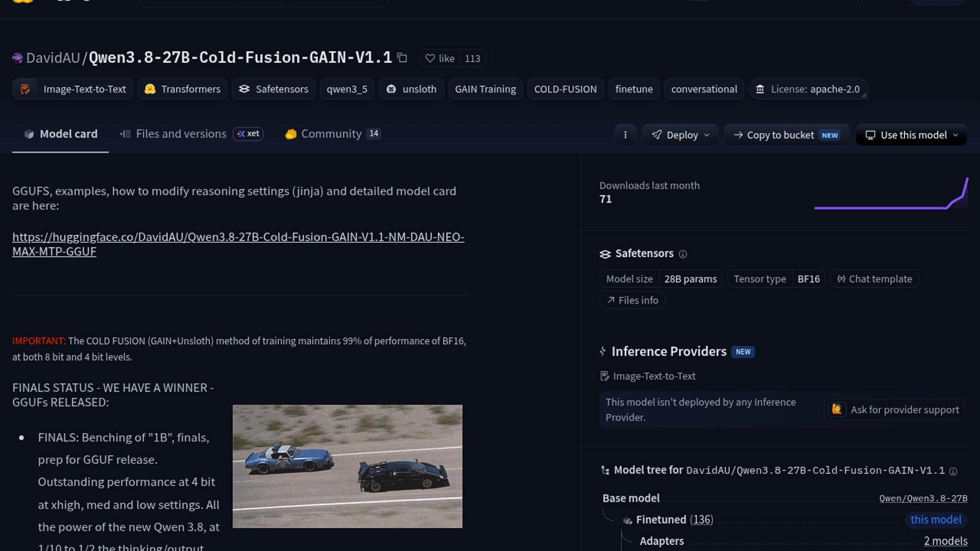Open the GGUF repository hyperlink
Image resolution: width=980 pixels, height=551 pixels.
[238, 244]
